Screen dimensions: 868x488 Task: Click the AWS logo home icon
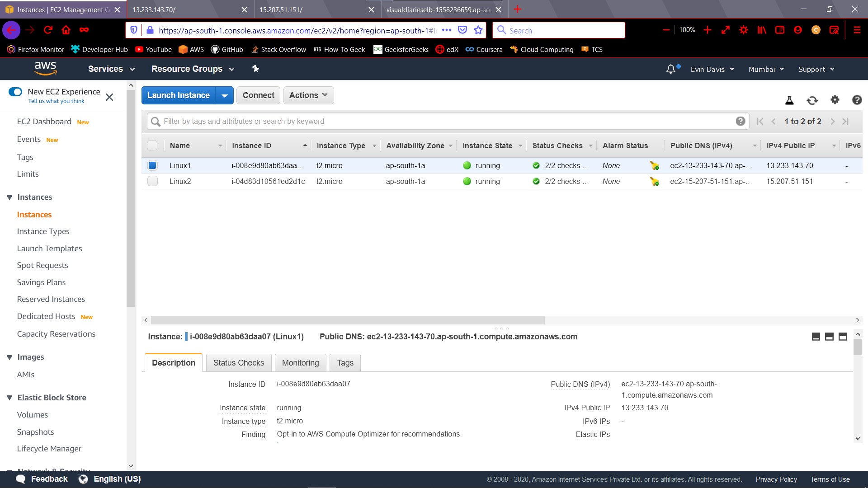(45, 69)
